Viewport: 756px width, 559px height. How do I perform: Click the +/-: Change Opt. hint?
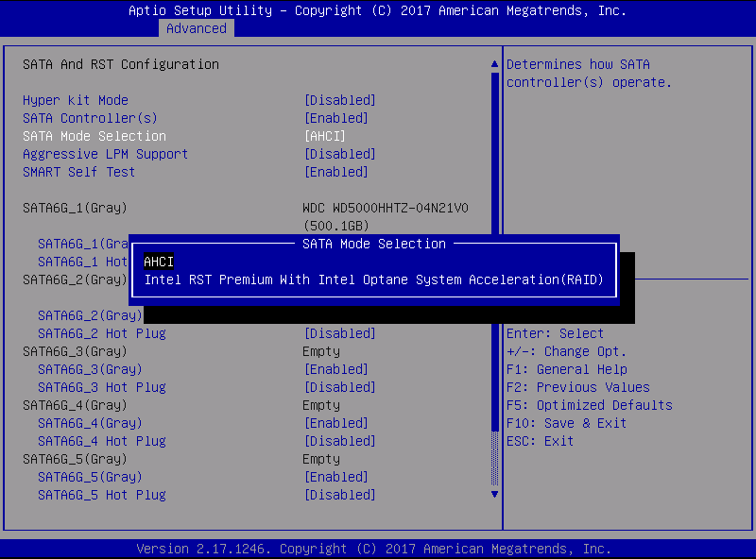click(x=566, y=351)
